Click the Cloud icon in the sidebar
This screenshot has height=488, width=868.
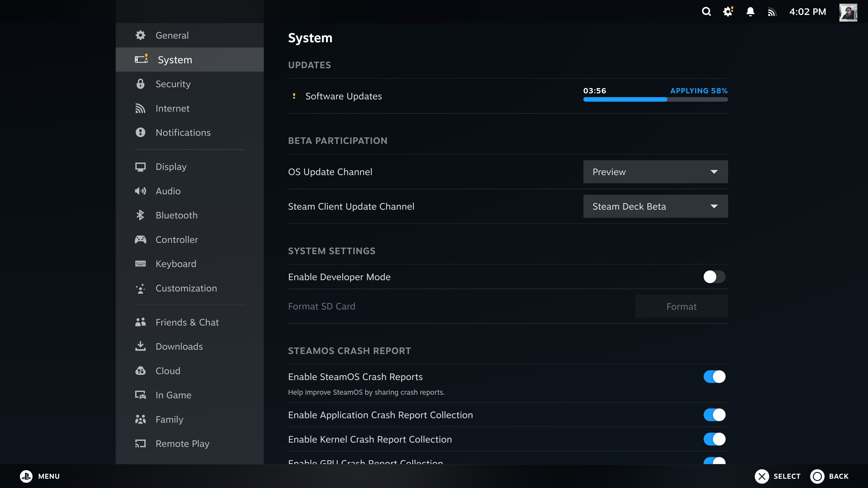coord(140,371)
